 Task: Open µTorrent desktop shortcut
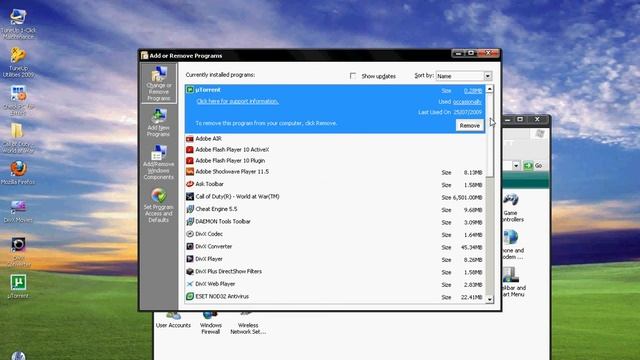coord(18,286)
